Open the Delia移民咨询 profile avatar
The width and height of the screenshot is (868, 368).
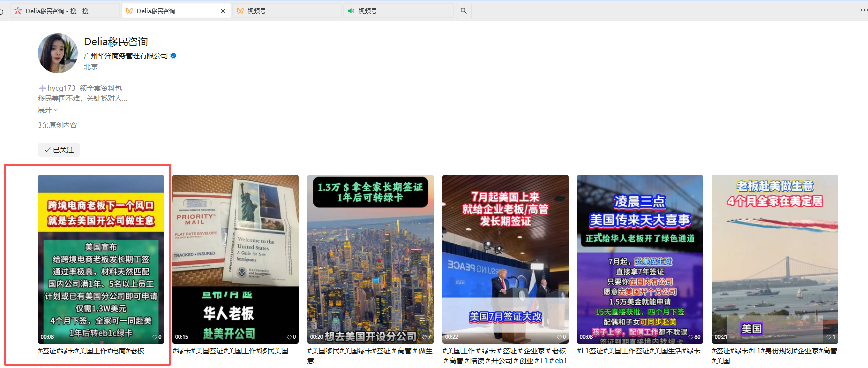(58, 53)
